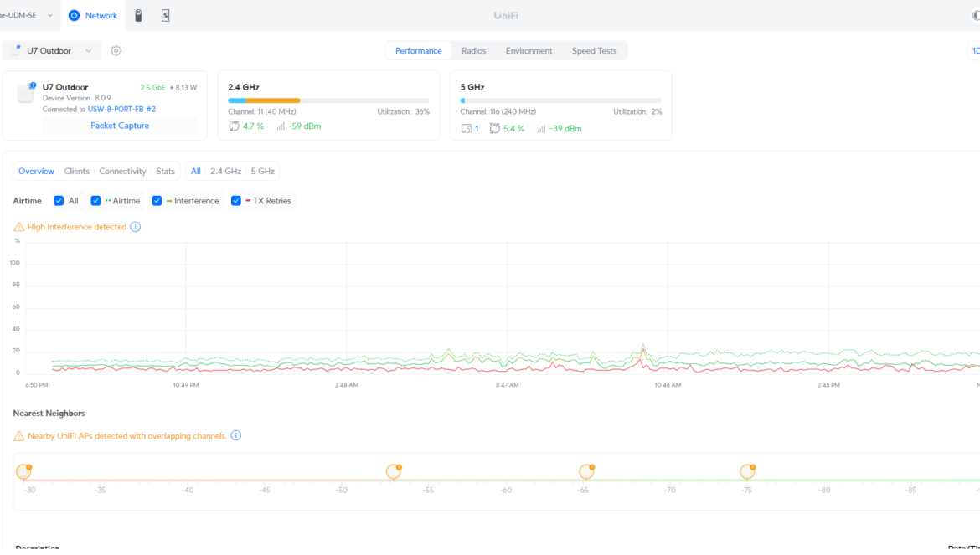Image resolution: width=980 pixels, height=555 pixels.
Task: Select the neighbor AP marker at -30 dBm
Action: tap(23, 471)
